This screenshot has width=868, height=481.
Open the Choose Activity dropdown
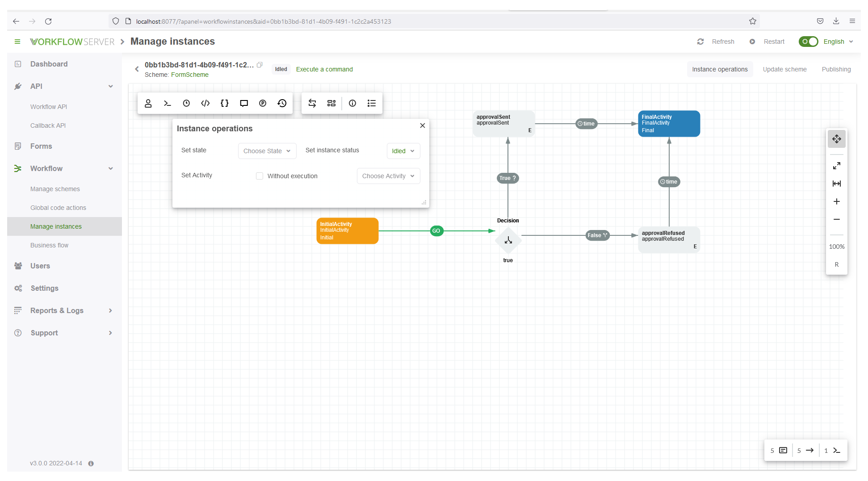pos(388,176)
